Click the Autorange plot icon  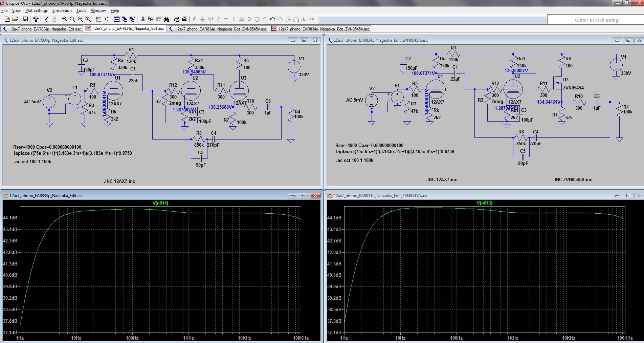coord(106,19)
